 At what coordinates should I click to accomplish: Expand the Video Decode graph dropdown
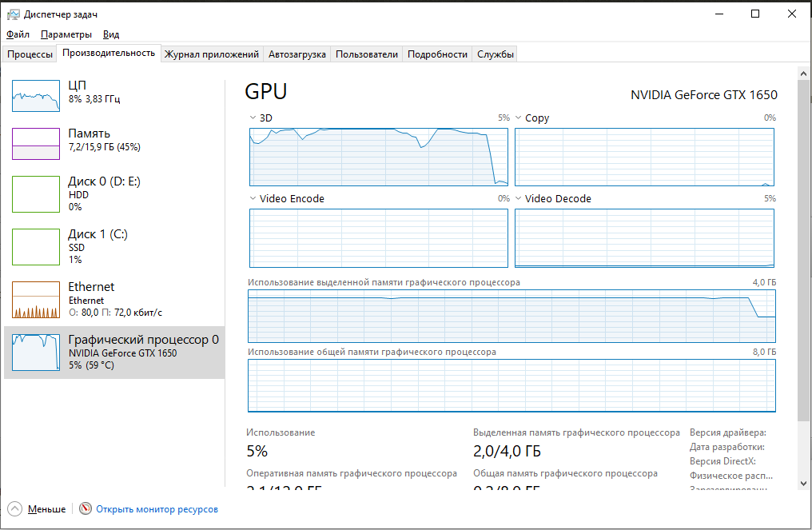[518, 199]
